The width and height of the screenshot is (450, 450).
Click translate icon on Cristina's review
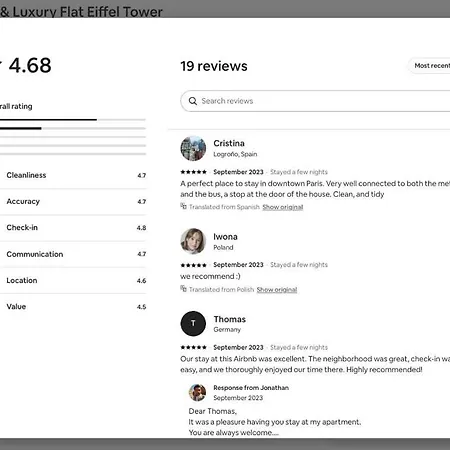(x=183, y=206)
